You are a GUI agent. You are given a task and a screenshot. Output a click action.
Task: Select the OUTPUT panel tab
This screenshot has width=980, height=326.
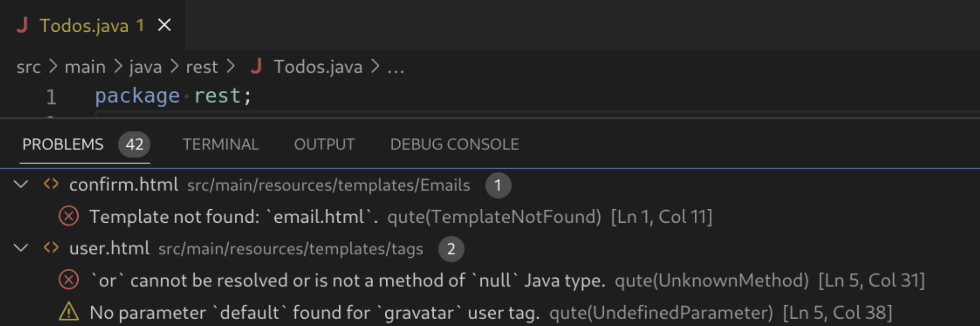[x=324, y=144]
